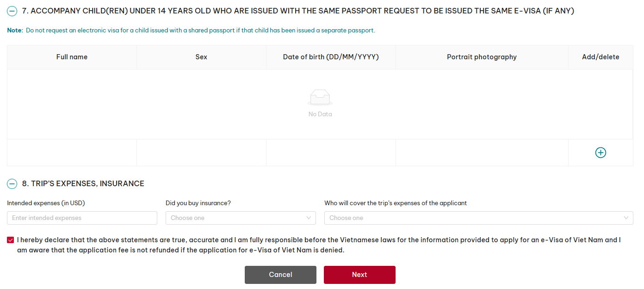Click section 7 heading text
Viewport: 644px width, 289px height.
click(x=298, y=11)
